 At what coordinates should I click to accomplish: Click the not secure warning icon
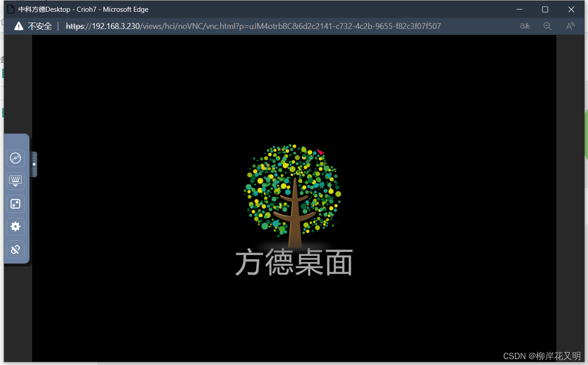(19, 26)
